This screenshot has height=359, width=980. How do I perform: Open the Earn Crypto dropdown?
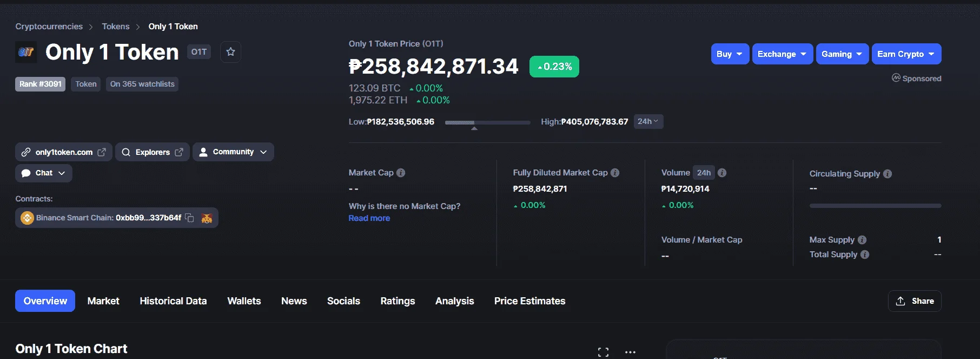pos(906,54)
